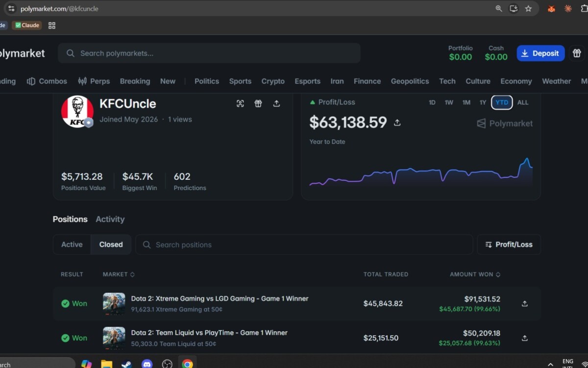Open Chrome from the taskbar

coord(187,364)
